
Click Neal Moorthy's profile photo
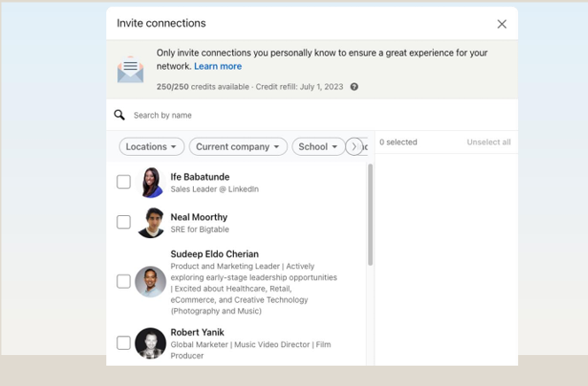click(x=151, y=223)
